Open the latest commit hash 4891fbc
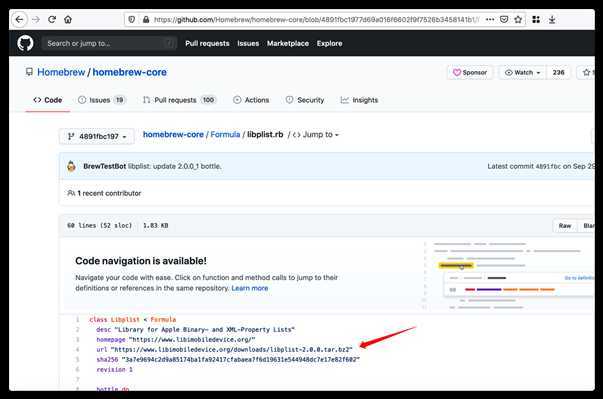 pos(548,166)
